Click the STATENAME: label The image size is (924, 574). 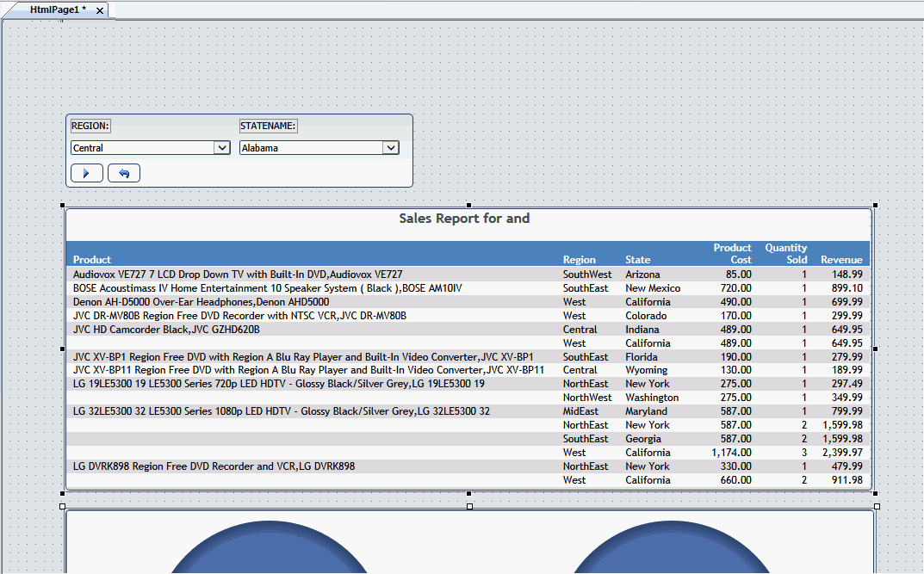(268, 126)
